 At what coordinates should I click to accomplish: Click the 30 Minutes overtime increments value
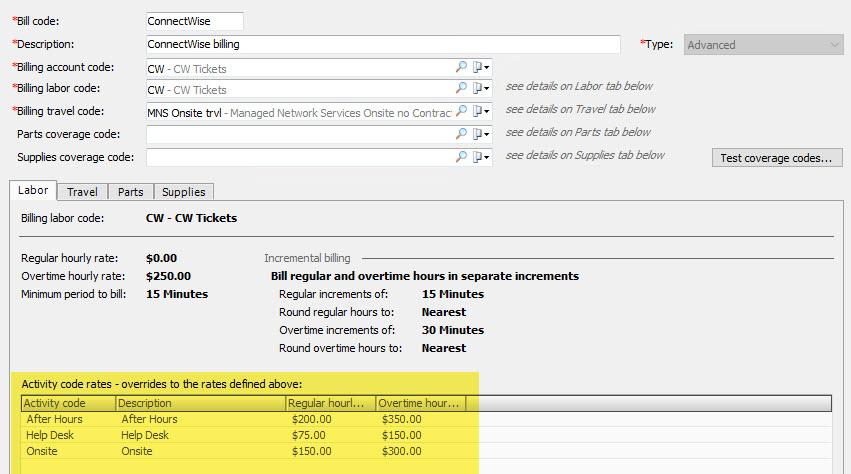coord(453,330)
